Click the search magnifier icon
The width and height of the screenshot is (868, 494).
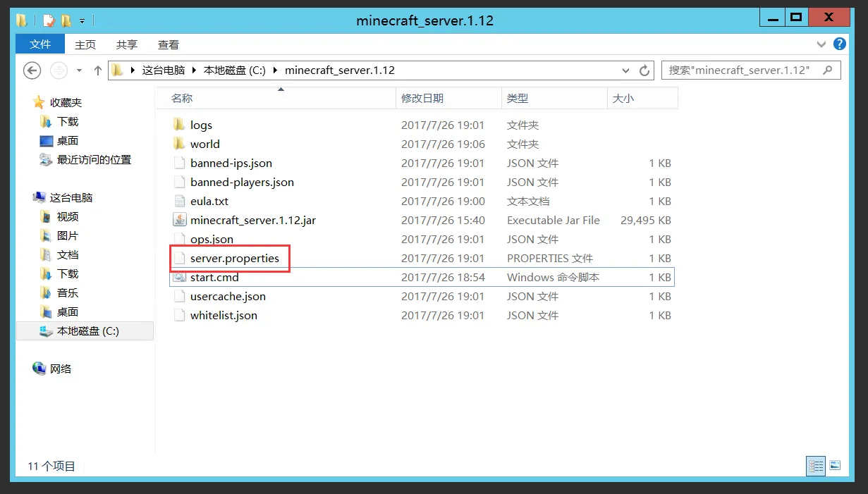(828, 70)
